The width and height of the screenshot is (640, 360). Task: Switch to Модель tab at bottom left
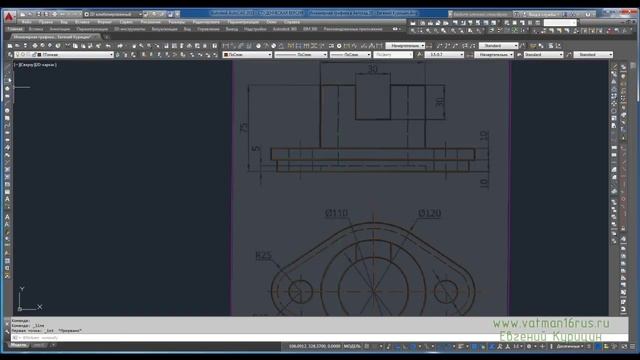click(x=18, y=345)
